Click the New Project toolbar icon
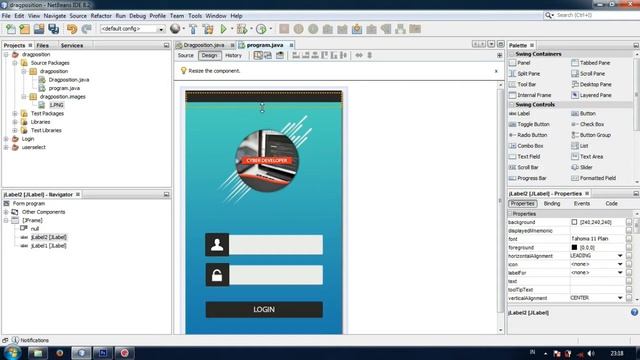This screenshot has height=360, width=640. [x=24, y=29]
